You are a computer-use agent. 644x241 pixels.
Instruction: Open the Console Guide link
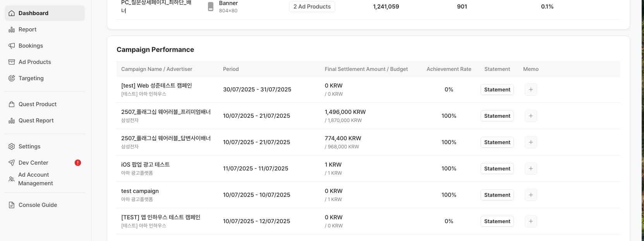tap(38, 205)
